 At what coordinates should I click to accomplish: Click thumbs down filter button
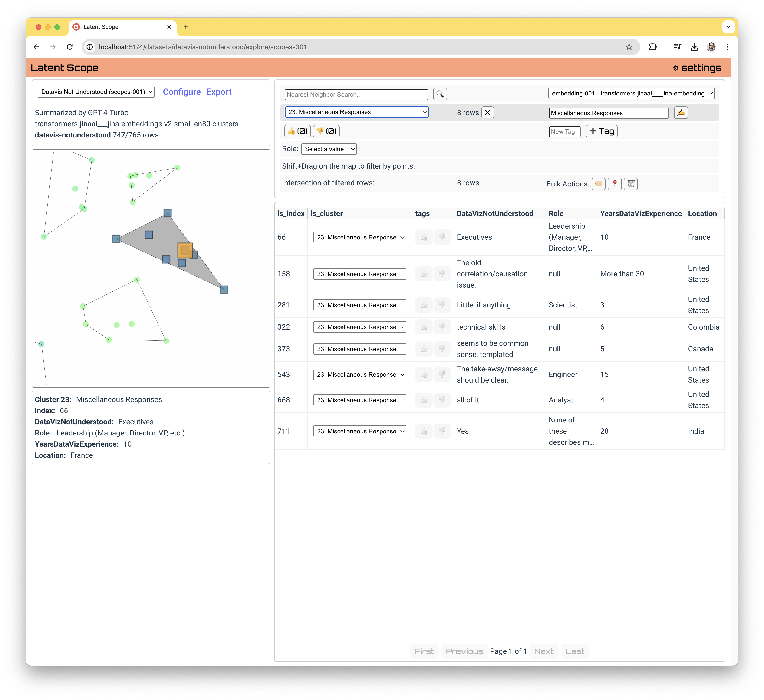326,131
